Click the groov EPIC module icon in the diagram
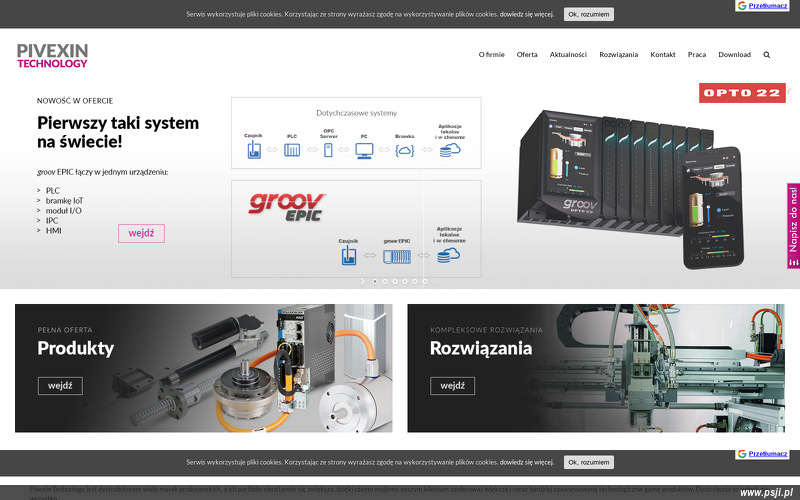This screenshot has width=800, height=500. [x=397, y=256]
